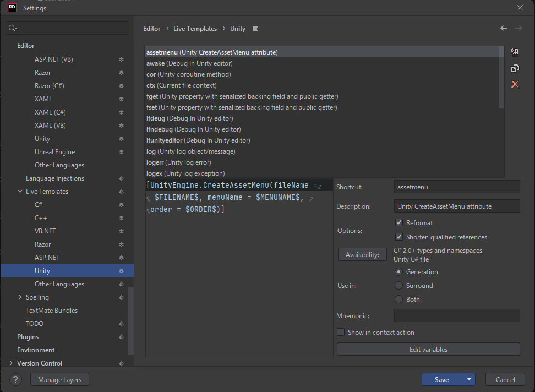
Task: Click layer icon next to TODO
Action: [121, 324]
